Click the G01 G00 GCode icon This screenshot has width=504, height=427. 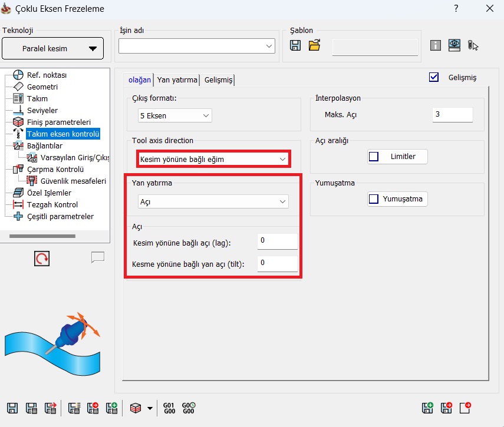click(169, 408)
